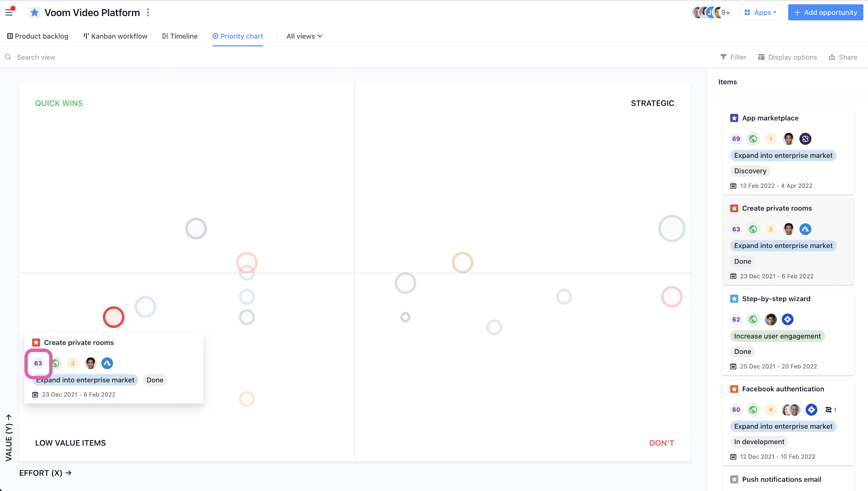The width and height of the screenshot is (868, 491).
Task: Click the Discovery status tag
Action: tap(750, 171)
